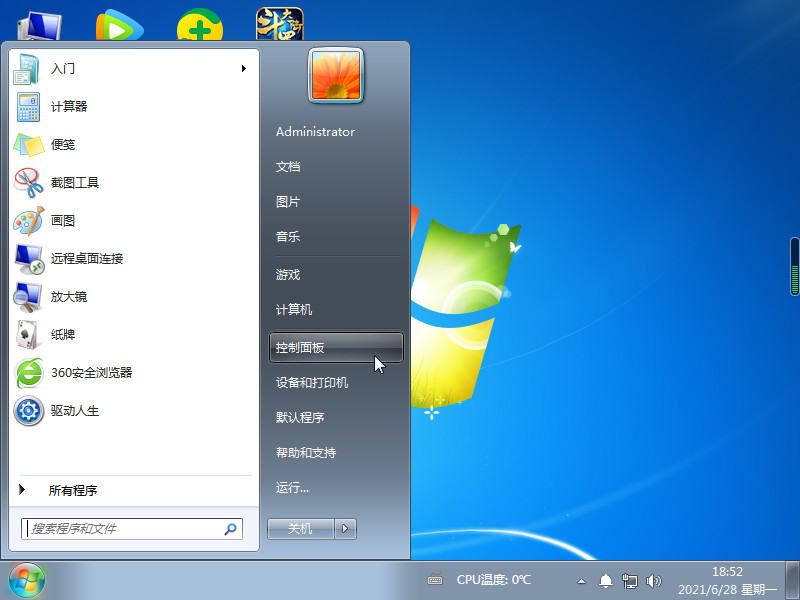
Task: Open Driver Life (驱动人生) gear icon
Action: click(28, 410)
